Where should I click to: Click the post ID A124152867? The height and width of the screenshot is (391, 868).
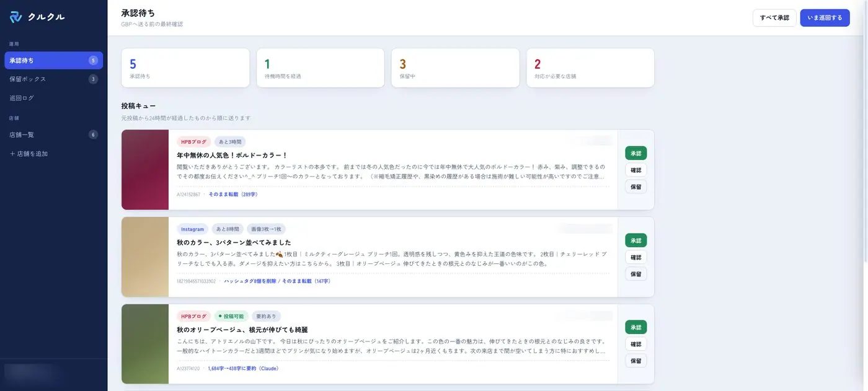188,195
